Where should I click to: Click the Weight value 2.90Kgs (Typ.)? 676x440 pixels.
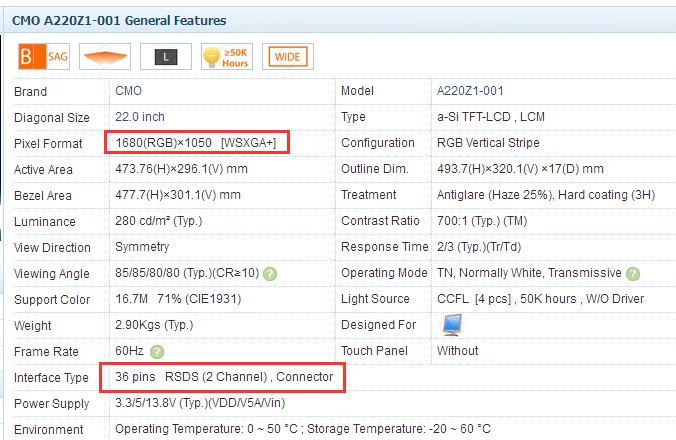pos(154,325)
